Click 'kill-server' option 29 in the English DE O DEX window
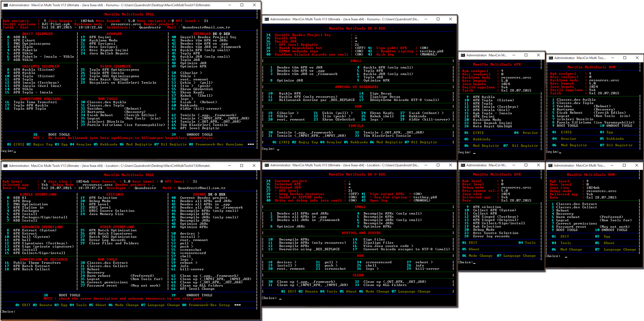644x321 pixels. click(427, 269)
